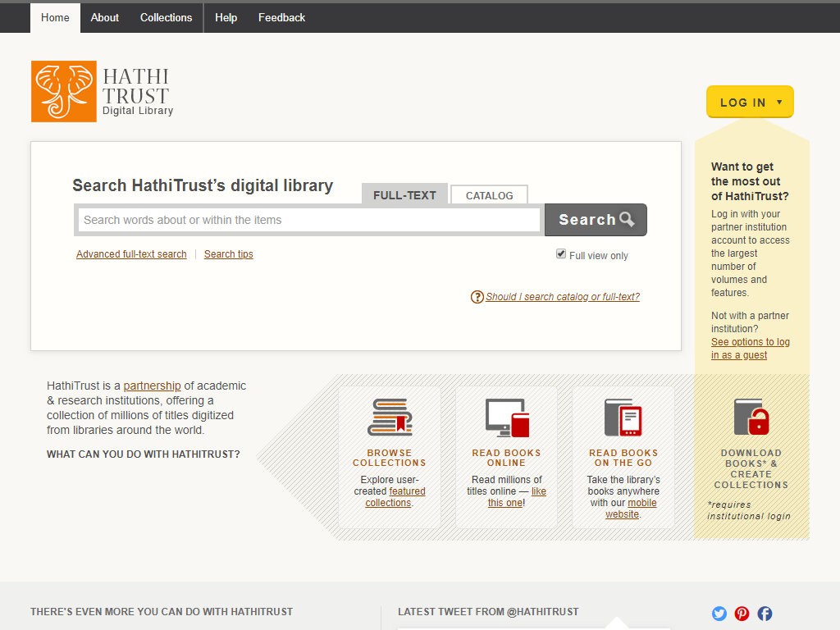The image size is (840, 630).
Task: Click 'Search HathiTrust's digital library' heading
Action: coord(203,185)
